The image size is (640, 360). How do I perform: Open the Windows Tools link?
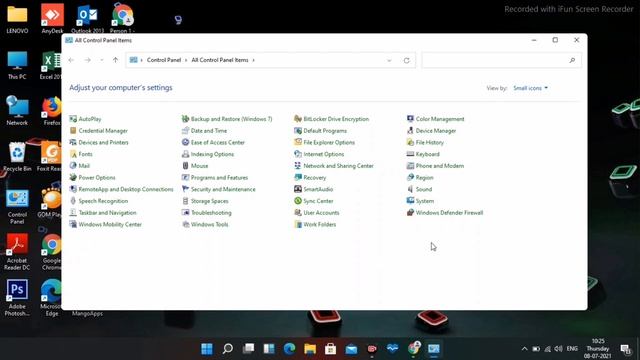pyautogui.click(x=210, y=224)
